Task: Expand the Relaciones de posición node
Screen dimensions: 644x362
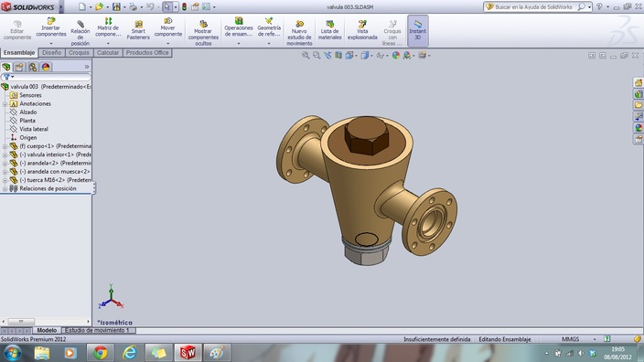Action: click(x=5, y=189)
